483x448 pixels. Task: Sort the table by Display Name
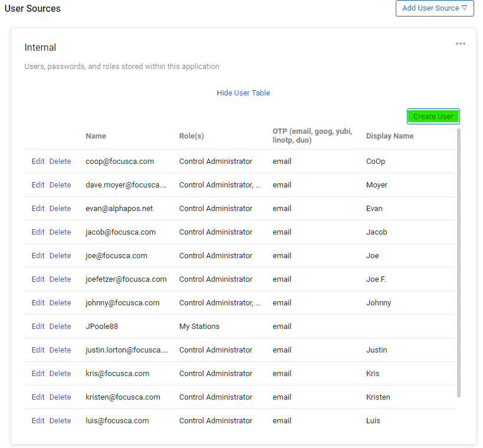click(390, 136)
